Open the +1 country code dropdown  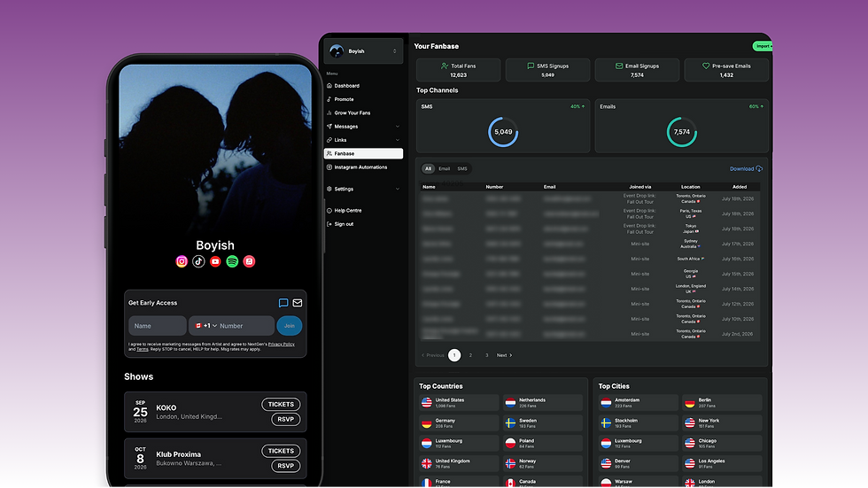205,326
